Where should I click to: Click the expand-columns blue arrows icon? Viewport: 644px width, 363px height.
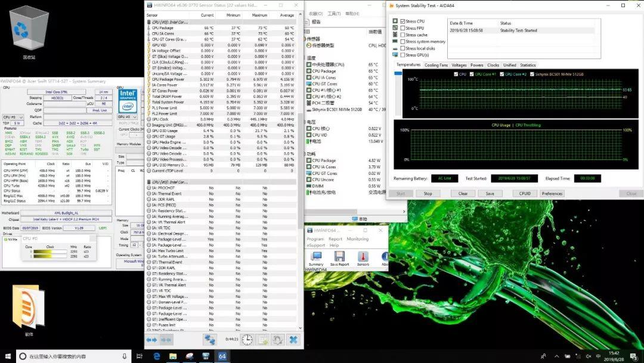pos(151,339)
